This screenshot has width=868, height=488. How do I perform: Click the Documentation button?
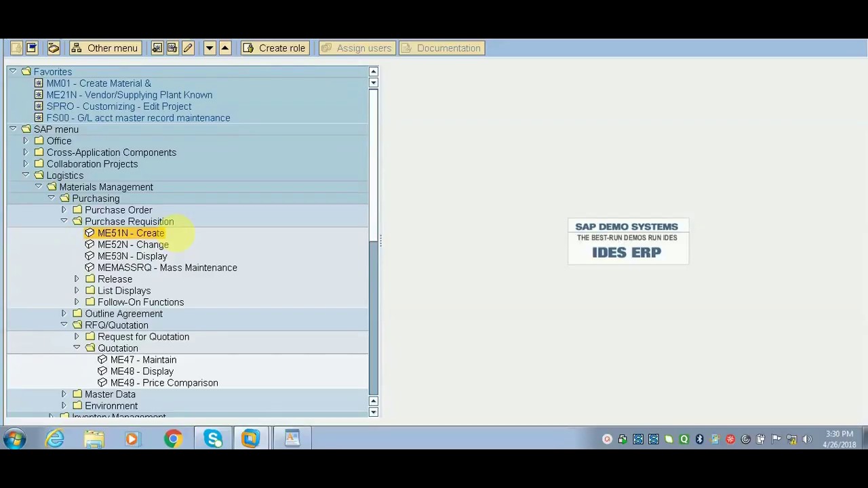441,48
